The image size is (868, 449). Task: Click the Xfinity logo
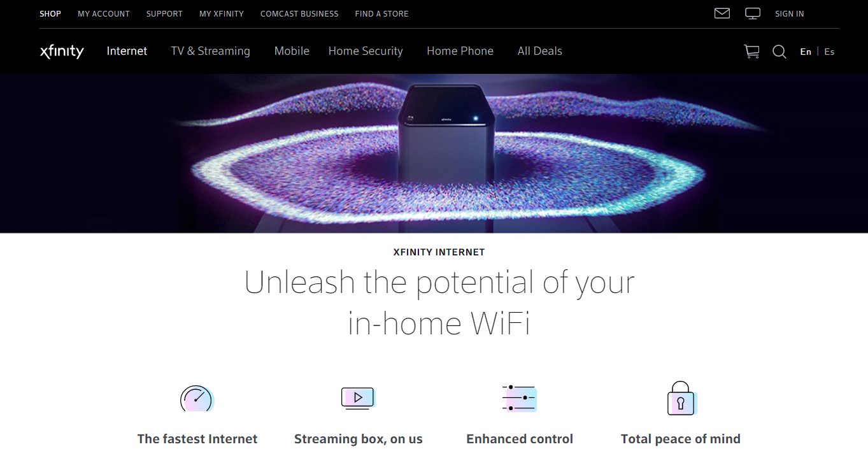click(x=62, y=52)
